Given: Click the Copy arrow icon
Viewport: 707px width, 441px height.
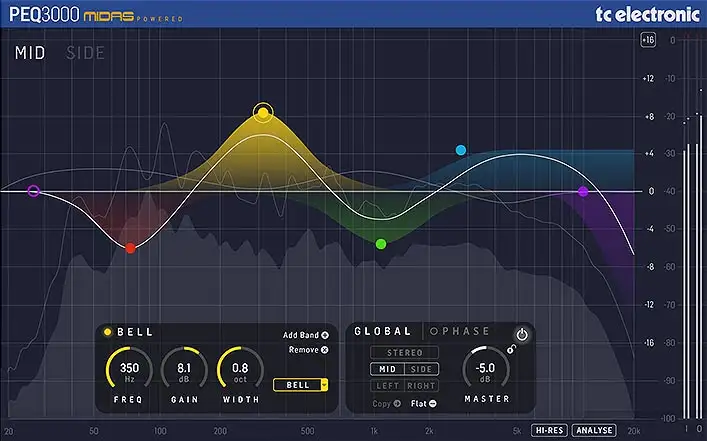Looking at the screenshot, I should point(397,403).
